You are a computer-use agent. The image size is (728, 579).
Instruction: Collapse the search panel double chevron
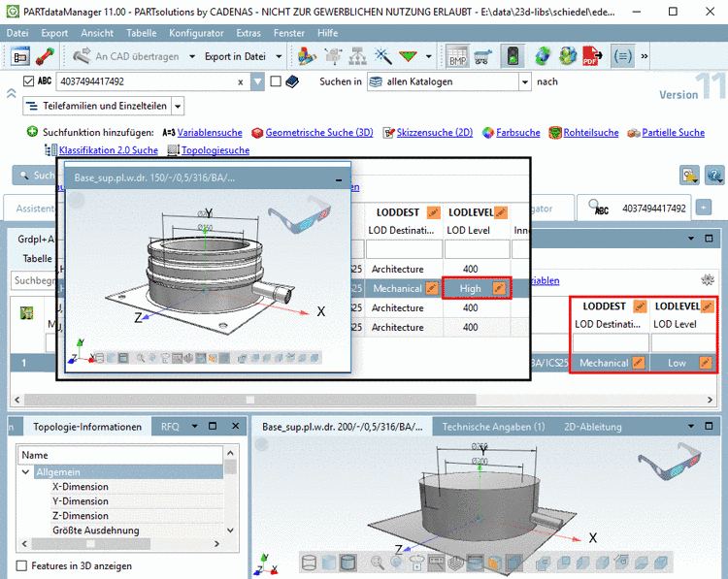tap(11, 93)
